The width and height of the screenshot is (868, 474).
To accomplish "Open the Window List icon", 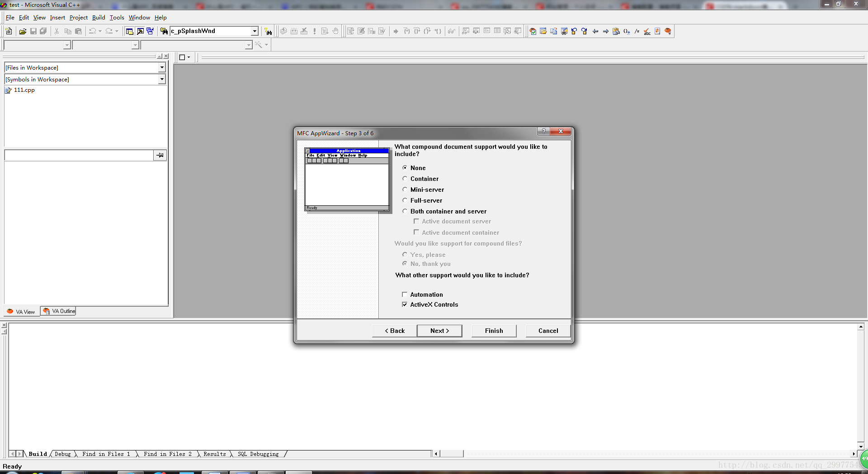I will 150,31.
